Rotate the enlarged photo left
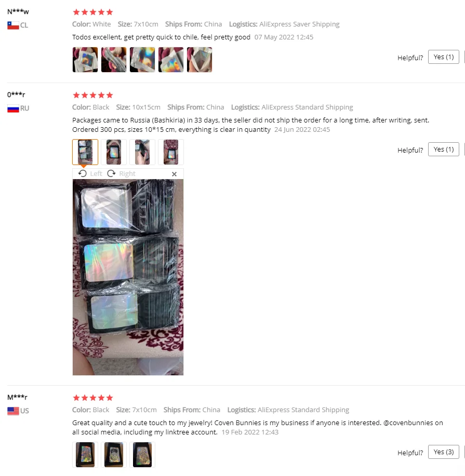Screen dimensions: 465x476 pyautogui.click(x=90, y=174)
